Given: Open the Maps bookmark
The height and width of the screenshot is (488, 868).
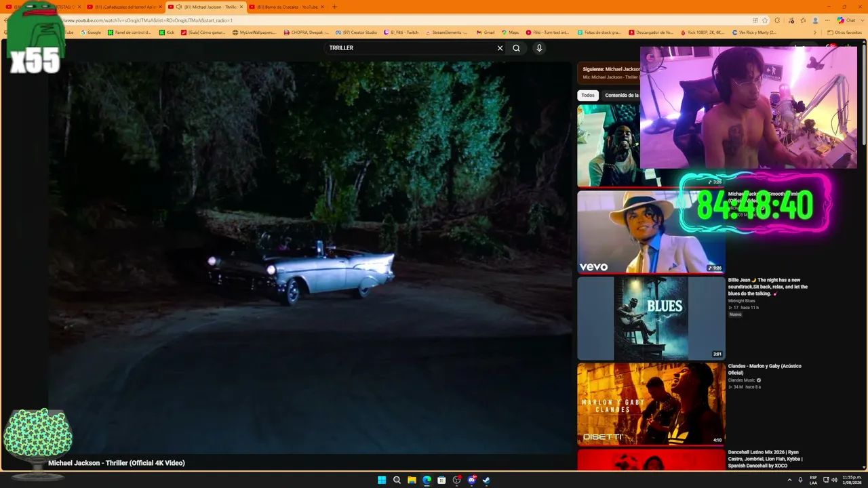Looking at the screenshot, I should 510,32.
